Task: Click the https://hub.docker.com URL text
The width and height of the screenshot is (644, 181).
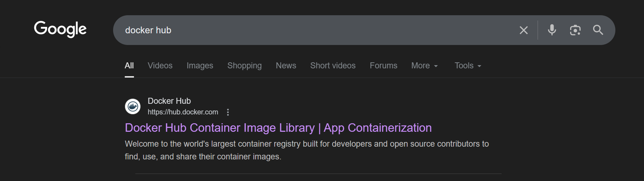Action: point(183,112)
